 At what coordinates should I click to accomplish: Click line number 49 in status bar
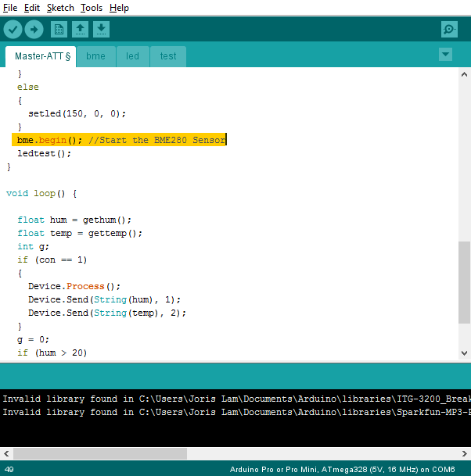click(x=9, y=470)
